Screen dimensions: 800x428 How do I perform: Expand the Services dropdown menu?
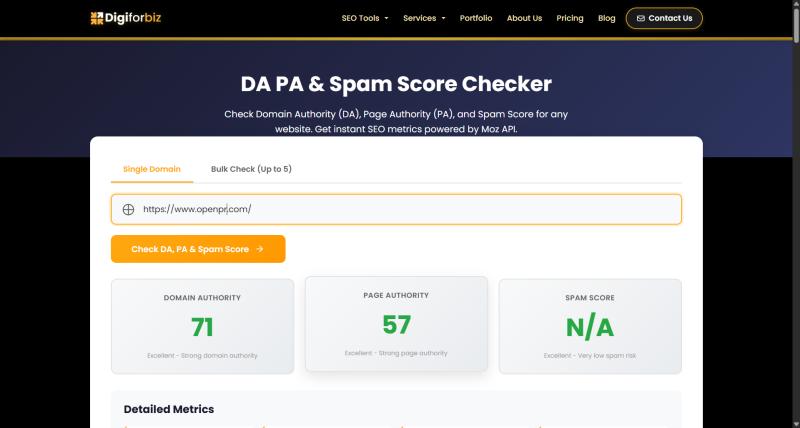point(425,18)
